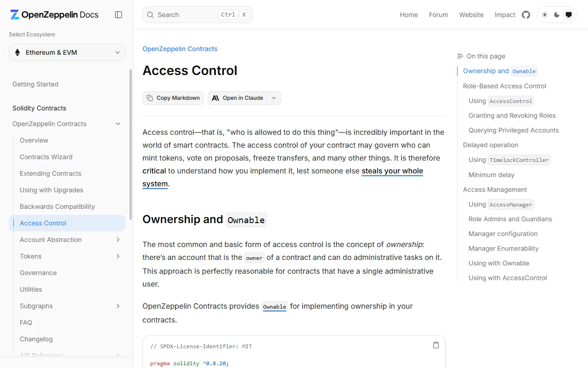Open the dropdown arrow beside Open in Claude
The height and width of the screenshot is (368, 588).
[x=274, y=98]
